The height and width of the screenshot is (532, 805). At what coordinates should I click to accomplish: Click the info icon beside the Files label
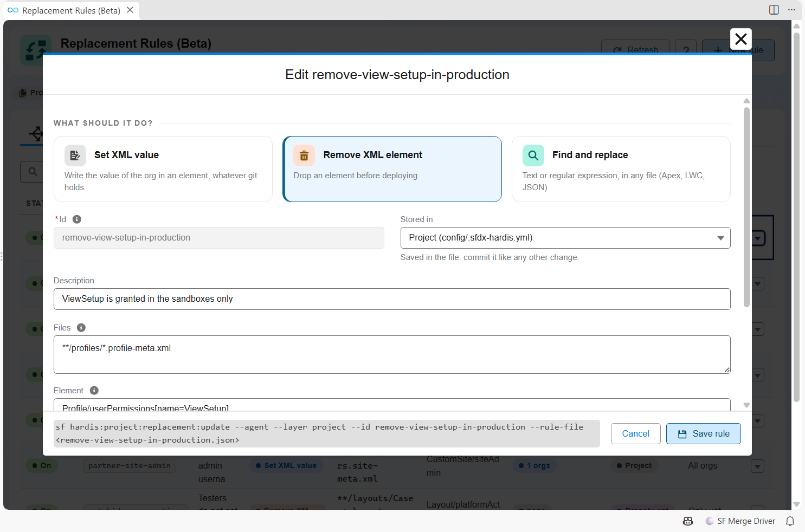click(81, 328)
